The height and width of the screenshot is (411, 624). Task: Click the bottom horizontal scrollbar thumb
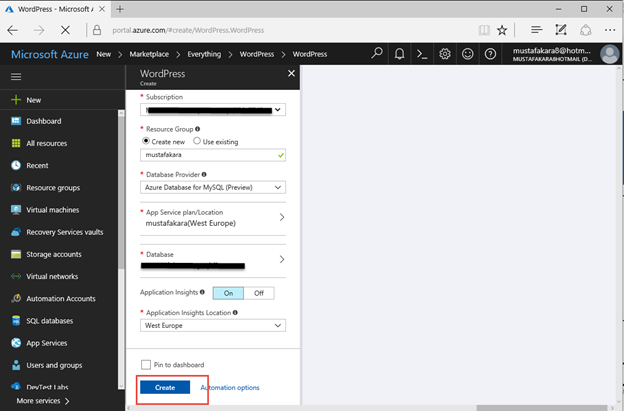click(542, 408)
